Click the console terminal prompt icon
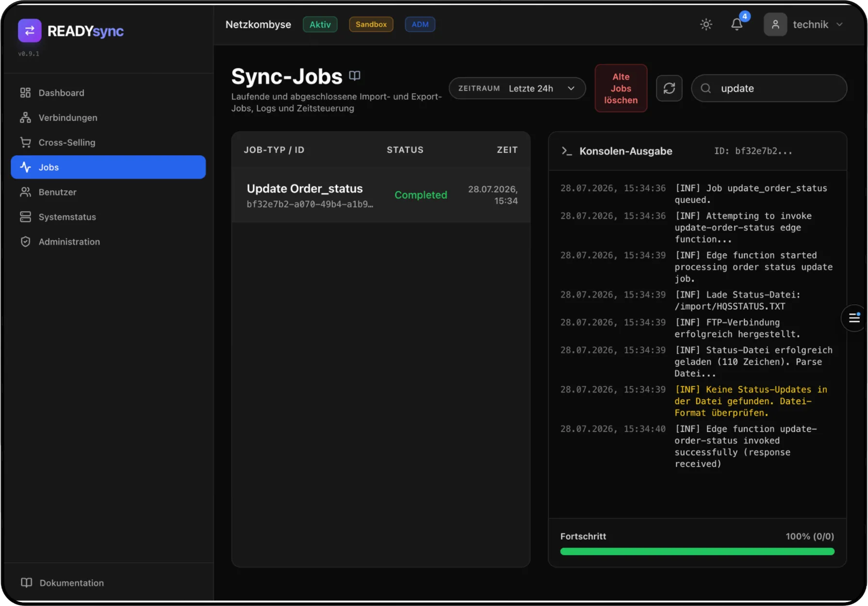The width and height of the screenshot is (868, 606). coord(567,151)
